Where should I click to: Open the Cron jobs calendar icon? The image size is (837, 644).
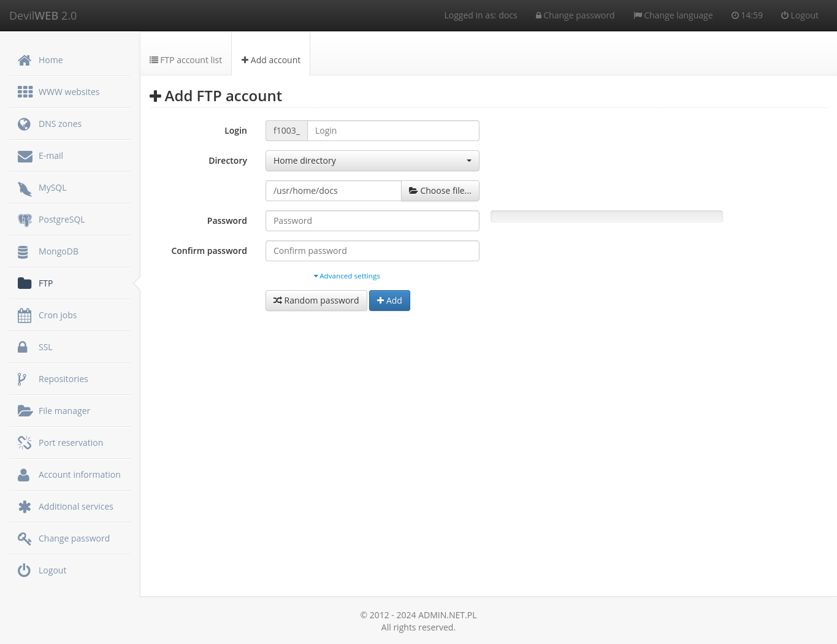pyautogui.click(x=25, y=315)
